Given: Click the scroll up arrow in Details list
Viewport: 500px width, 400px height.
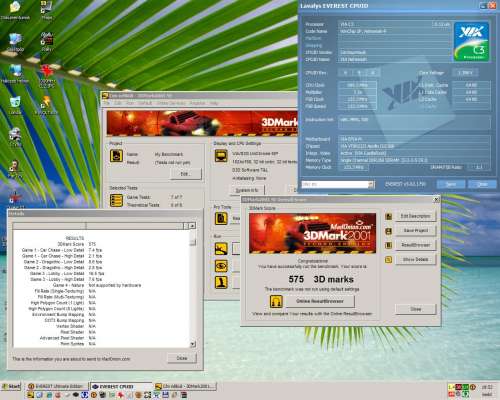Looking at the screenshot, I should click(x=192, y=226).
